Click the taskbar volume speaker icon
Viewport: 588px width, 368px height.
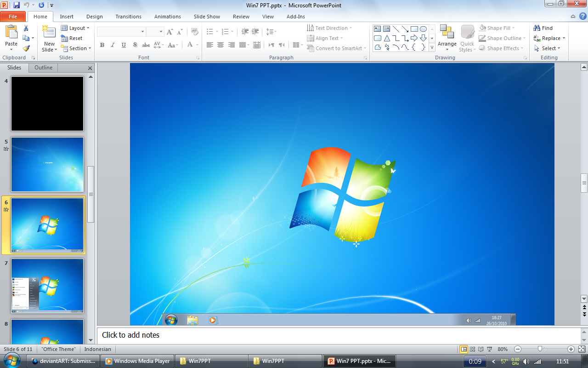526,362
